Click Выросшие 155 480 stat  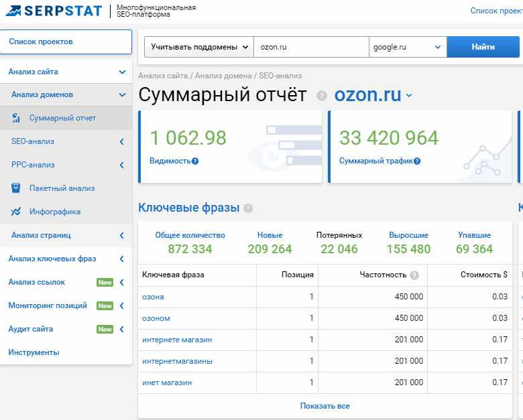(408, 243)
